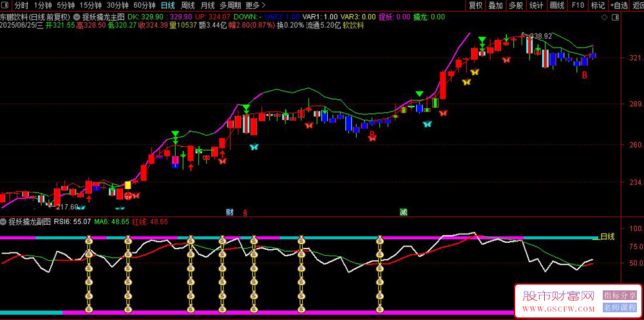Click the 标记 mark button
Viewport: 644px width, 320px height.
click(x=598, y=5)
